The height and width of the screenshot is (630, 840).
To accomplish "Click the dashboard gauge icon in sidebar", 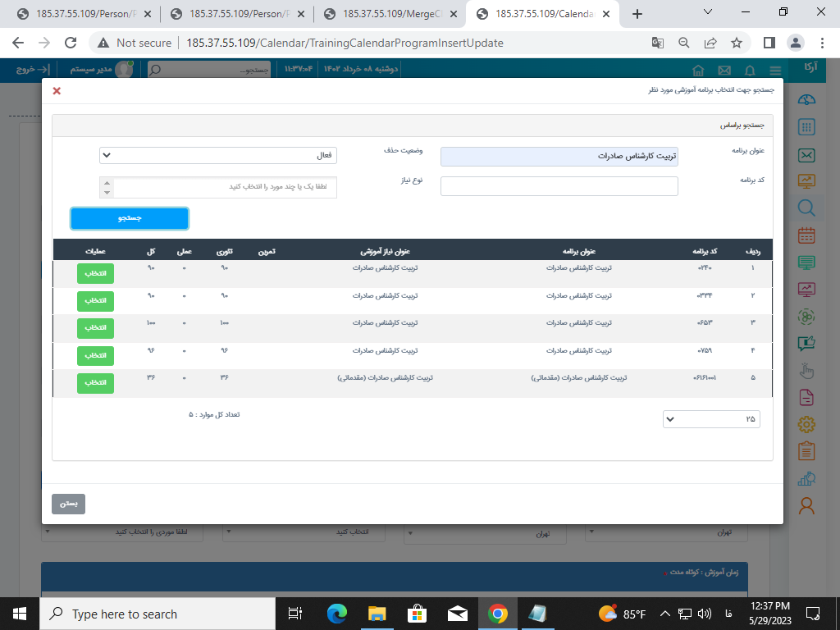I will 806,101.
